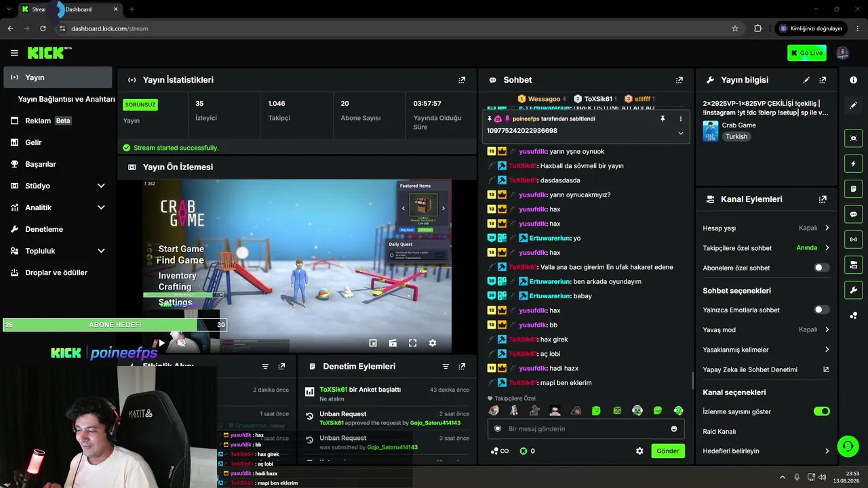Screen dimensions: 868x488
Task: Click the Turkish language tag
Action: [736, 136]
